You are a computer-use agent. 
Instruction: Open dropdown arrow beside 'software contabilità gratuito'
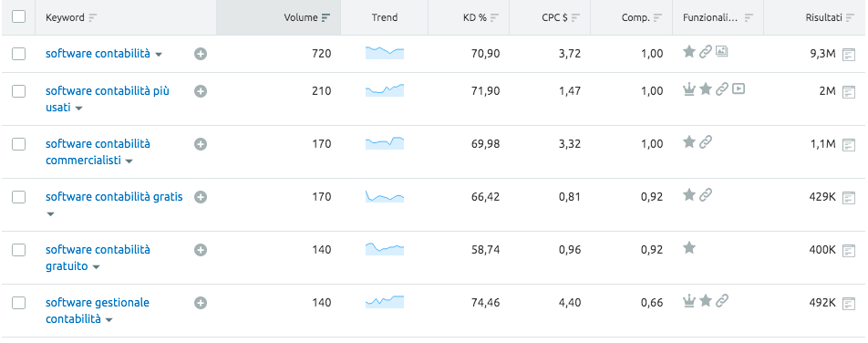pos(97,267)
